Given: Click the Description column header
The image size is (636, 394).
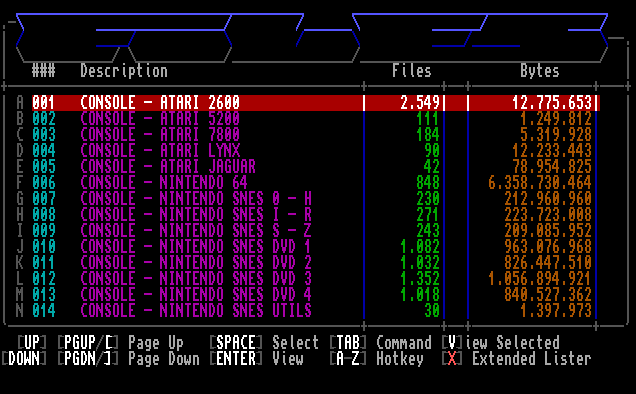Looking at the screenshot, I should (124, 71).
